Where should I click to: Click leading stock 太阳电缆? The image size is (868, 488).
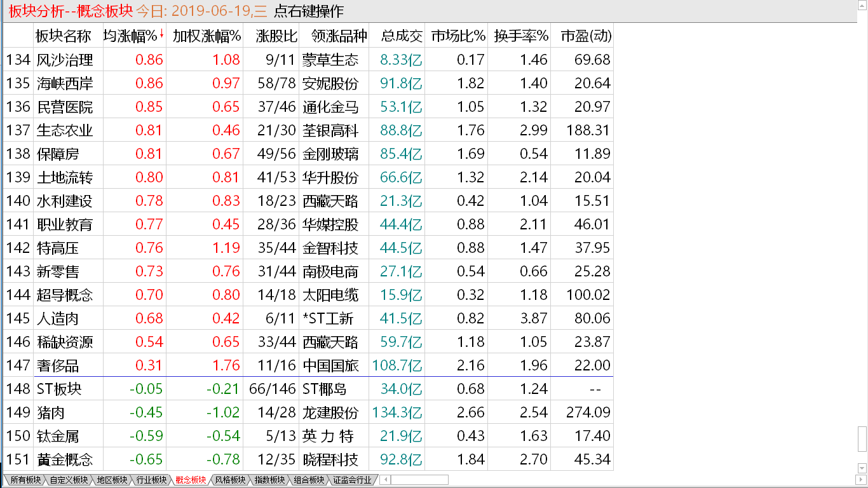click(x=330, y=295)
